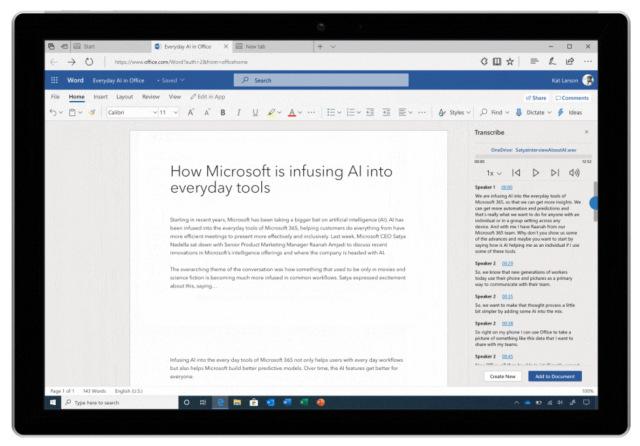Click the volume speaker icon
Viewport: 640px width, 446px height.
click(574, 173)
